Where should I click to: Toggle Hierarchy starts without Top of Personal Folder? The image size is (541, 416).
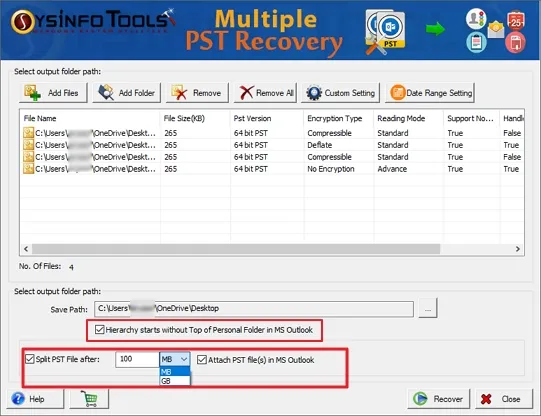[99, 329]
